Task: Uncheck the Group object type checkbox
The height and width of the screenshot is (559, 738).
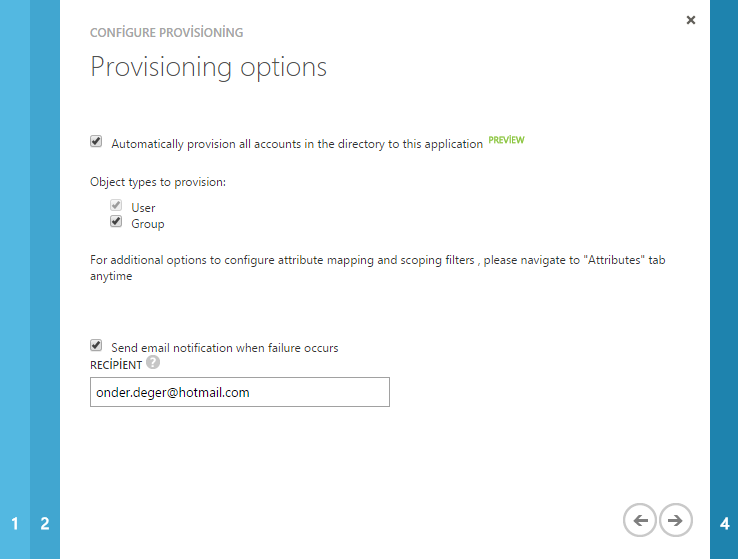Action: [x=116, y=222]
